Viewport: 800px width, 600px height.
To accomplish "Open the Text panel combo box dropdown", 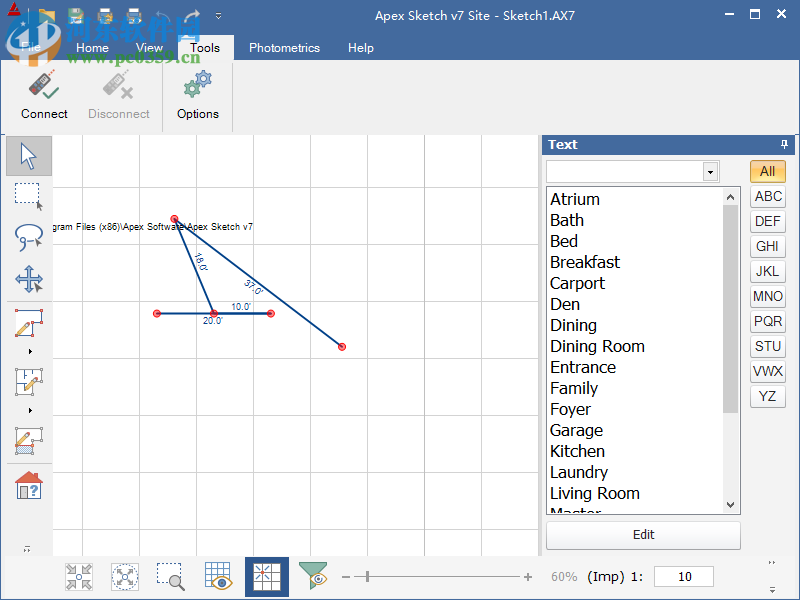I will [x=710, y=172].
